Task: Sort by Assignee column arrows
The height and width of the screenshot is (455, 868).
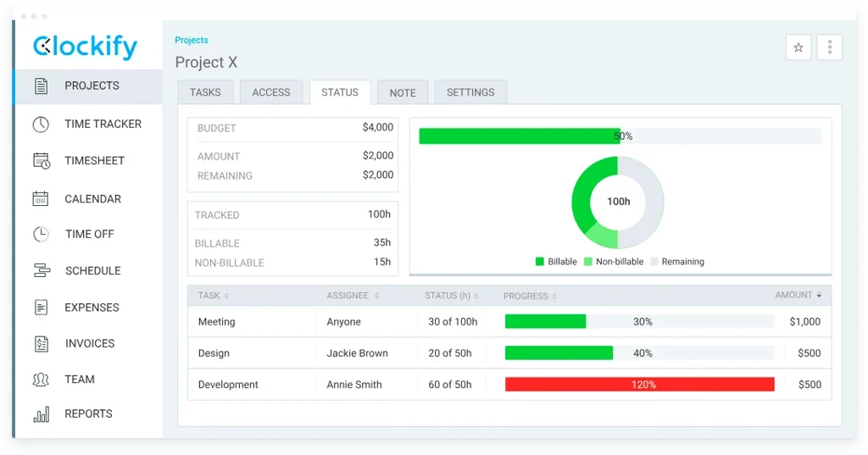Action: click(376, 296)
